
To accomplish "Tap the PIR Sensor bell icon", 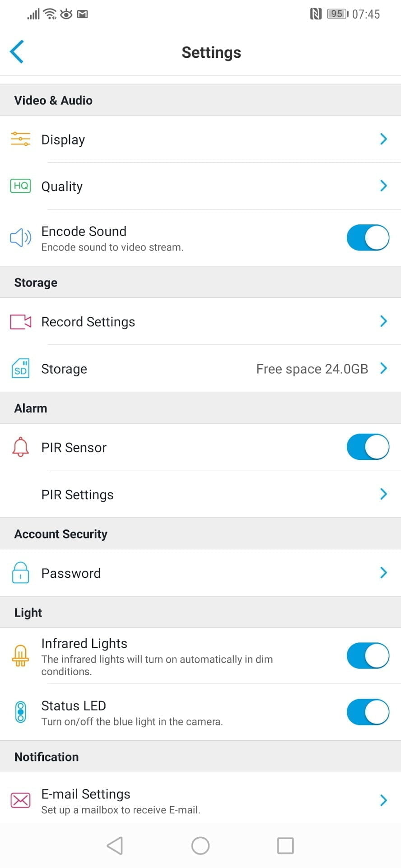I will 20,447.
